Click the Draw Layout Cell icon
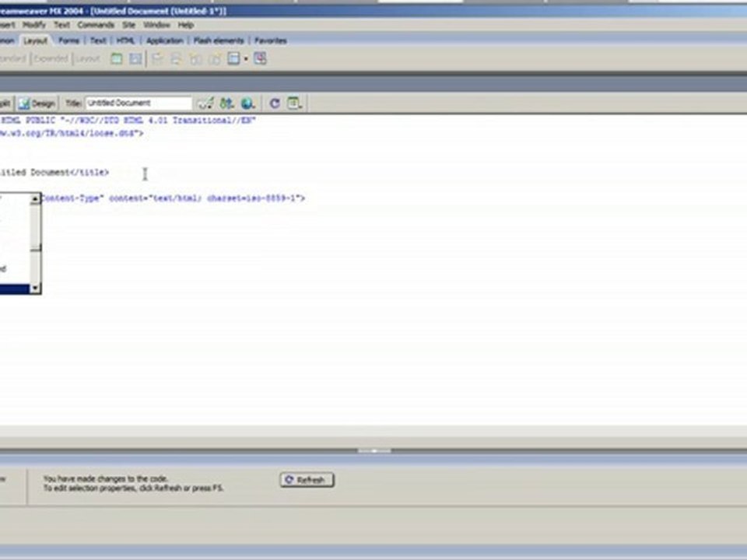This screenshot has height=560, width=747. [x=135, y=58]
